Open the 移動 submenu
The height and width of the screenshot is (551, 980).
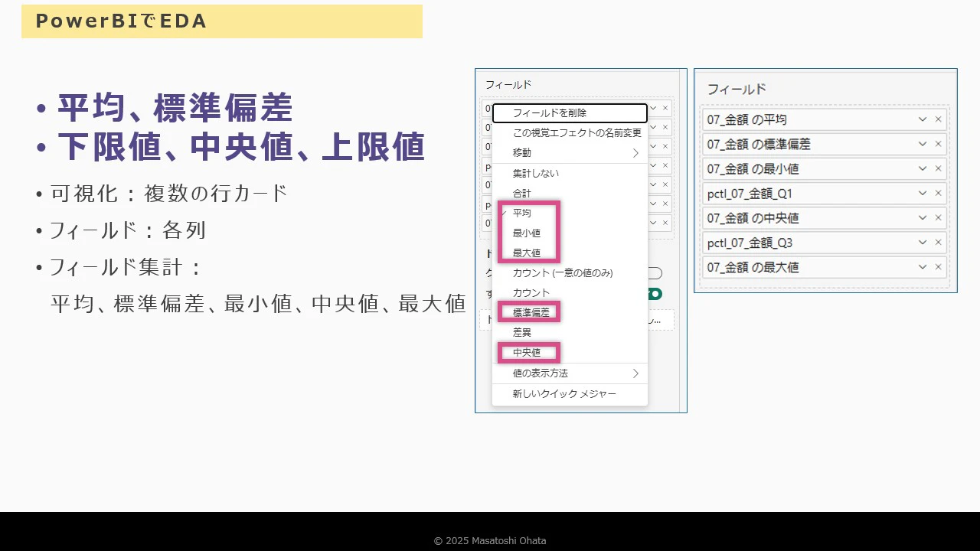[x=570, y=153]
